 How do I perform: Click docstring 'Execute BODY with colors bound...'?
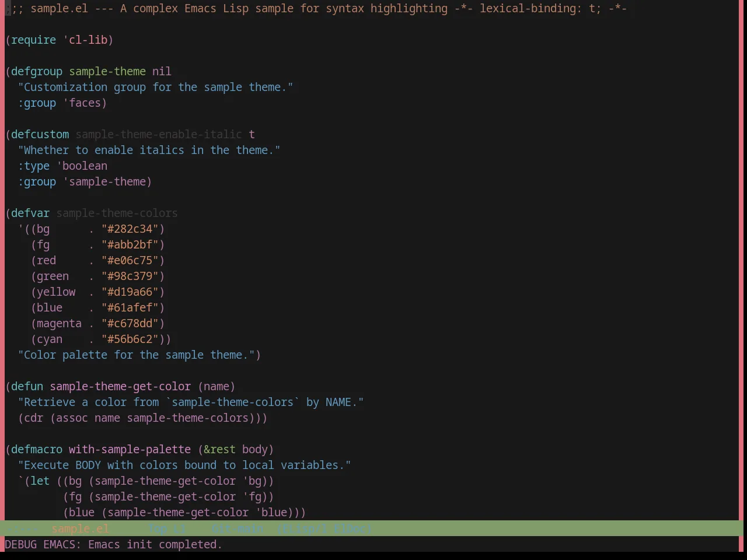pos(184,465)
